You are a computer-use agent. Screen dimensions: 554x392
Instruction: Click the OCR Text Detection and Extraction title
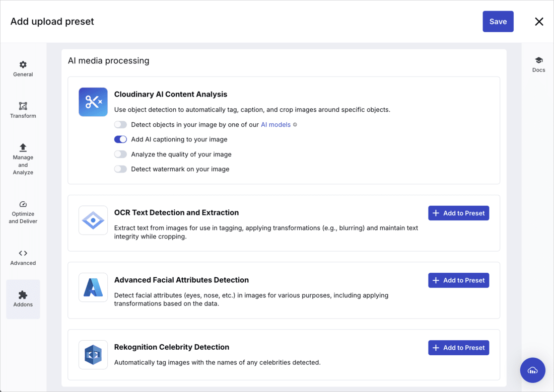(176, 212)
